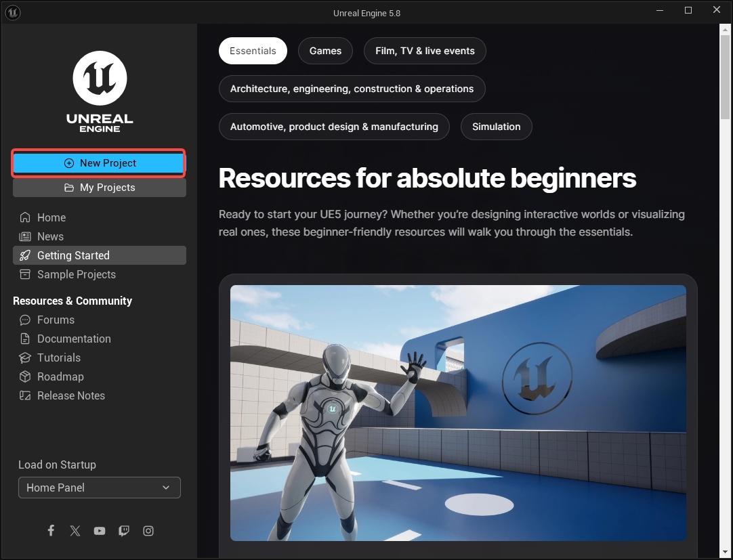Image resolution: width=733 pixels, height=560 pixels.
Task: Select Getting Started in sidebar
Action: 100,255
